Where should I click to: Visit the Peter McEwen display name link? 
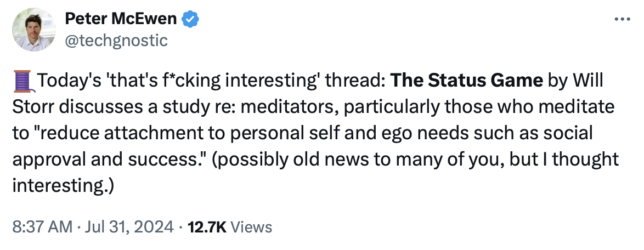pos(121,19)
